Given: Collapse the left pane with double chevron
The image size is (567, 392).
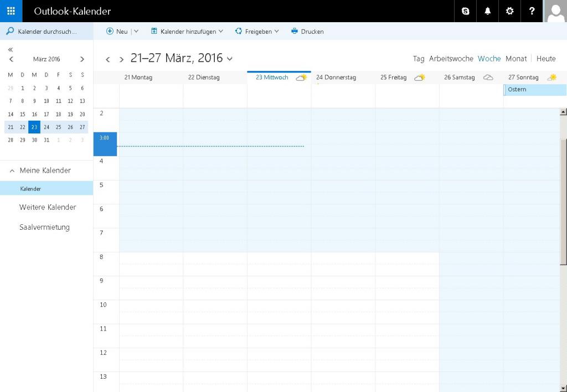Looking at the screenshot, I should point(10,49).
